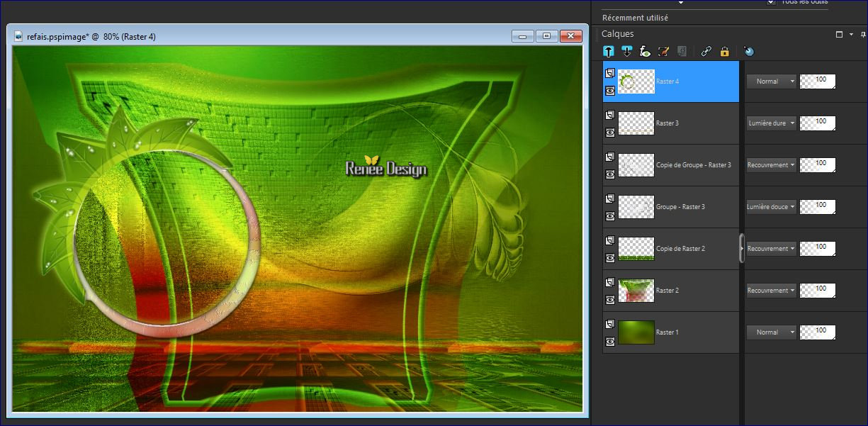Expand the layers panel splitter arrow
The height and width of the screenshot is (426, 868).
742,249
